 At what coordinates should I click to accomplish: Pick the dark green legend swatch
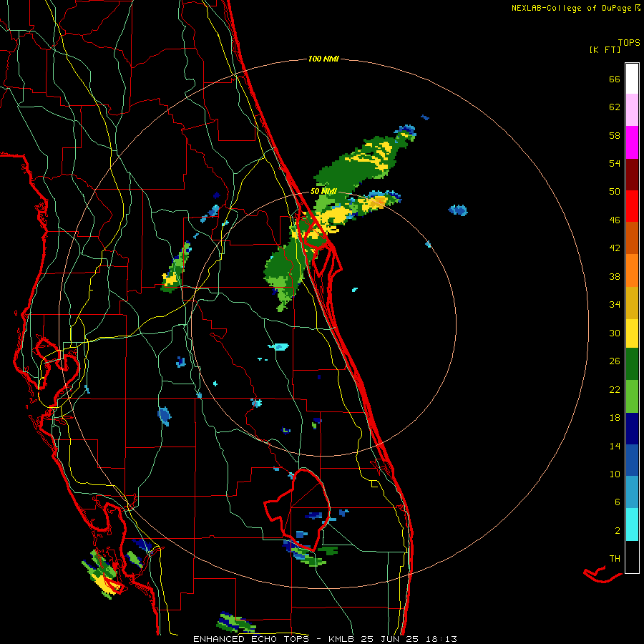(632, 364)
